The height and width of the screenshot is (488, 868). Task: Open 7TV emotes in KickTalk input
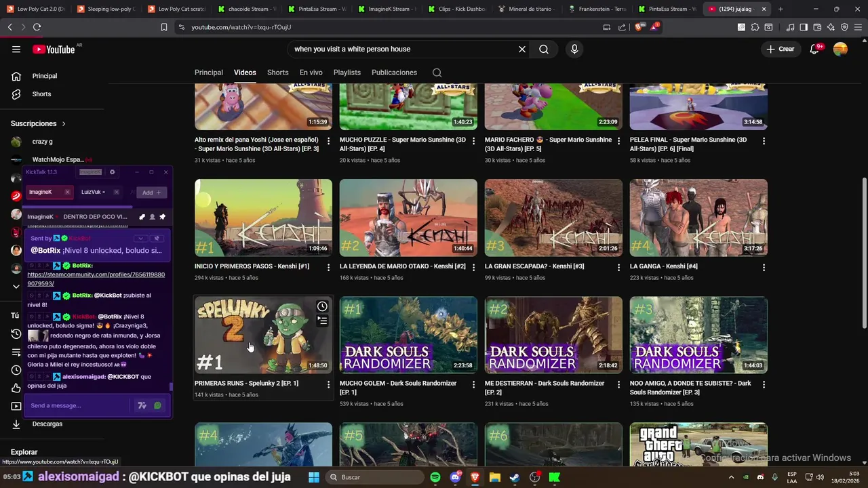142,405
